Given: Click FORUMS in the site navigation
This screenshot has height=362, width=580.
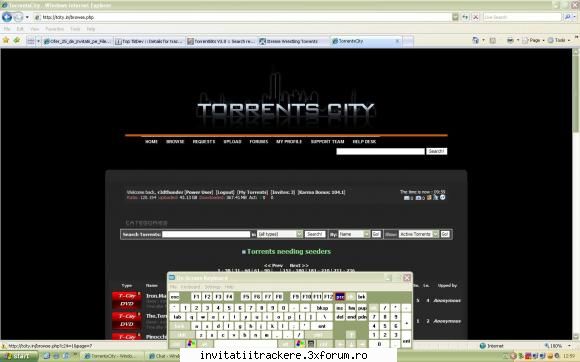Looking at the screenshot, I should pyautogui.click(x=259, y=142).
